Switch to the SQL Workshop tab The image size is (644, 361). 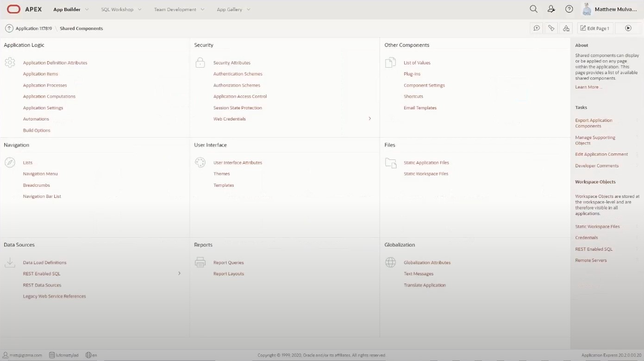[117, 9]
